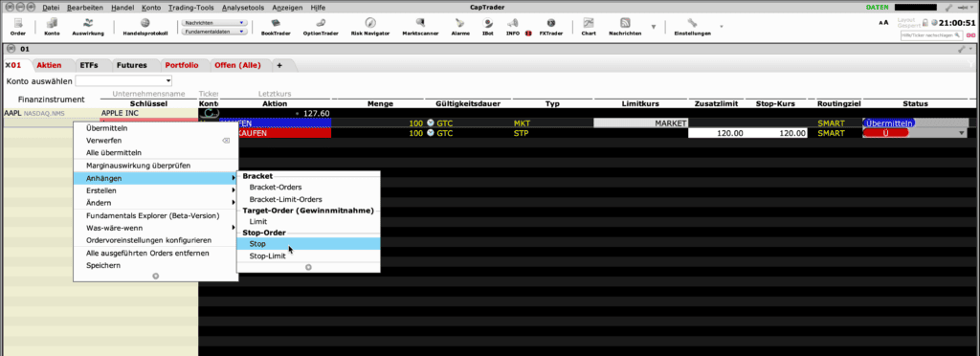The height and width of the screenshot is (356, 980).
Task: Open the status dropdown arrow in STP row
Action: tap(961, 133)
